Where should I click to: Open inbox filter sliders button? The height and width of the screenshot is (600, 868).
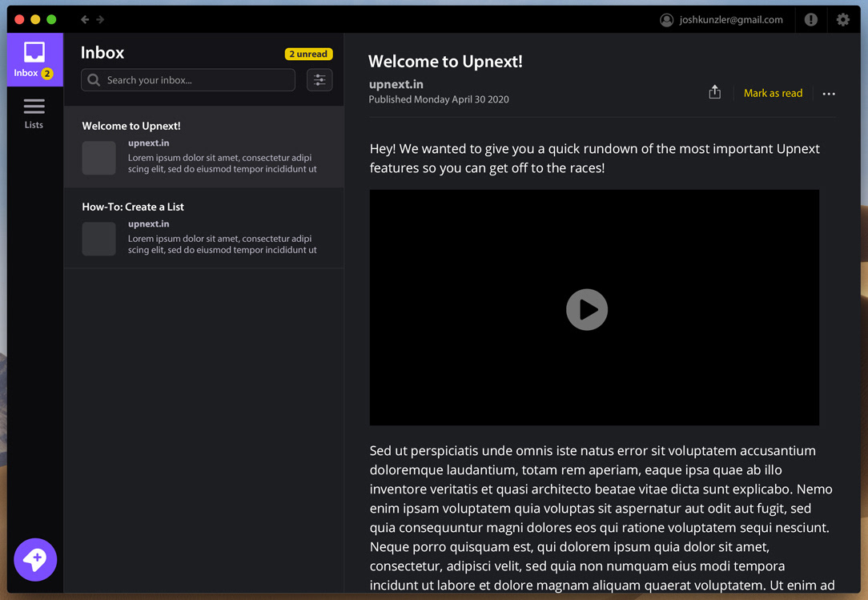(319, 80)
